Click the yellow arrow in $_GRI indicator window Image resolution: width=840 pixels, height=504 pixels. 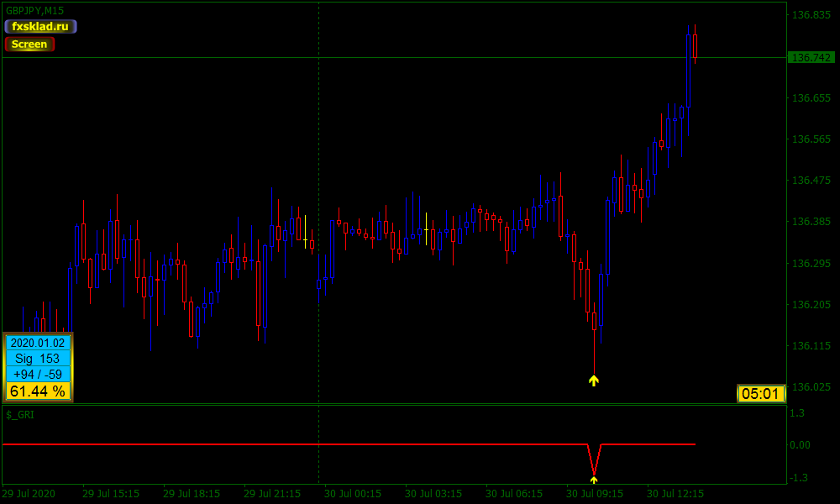pos(594,480)
